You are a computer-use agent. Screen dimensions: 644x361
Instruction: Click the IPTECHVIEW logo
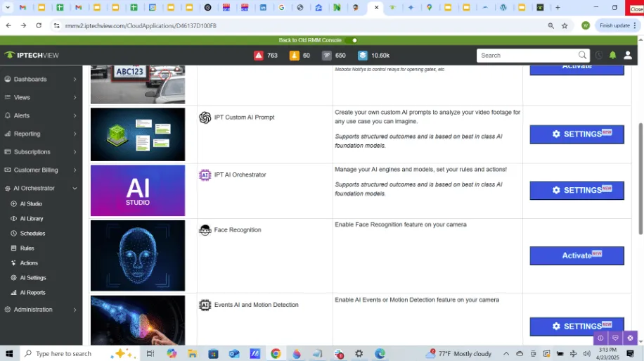point(32,55)
